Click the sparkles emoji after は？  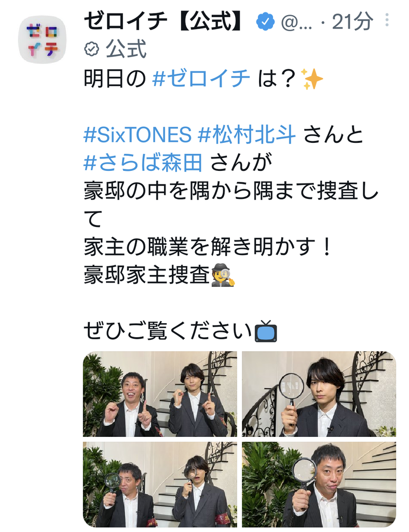click(312, 79)
